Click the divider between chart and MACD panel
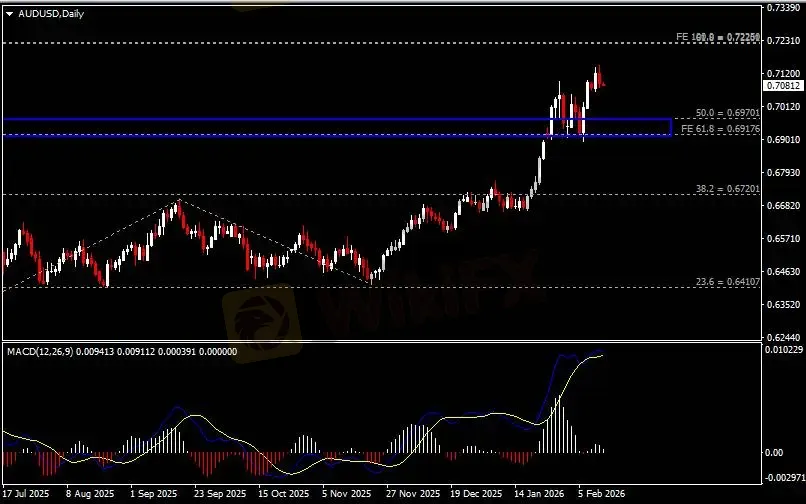The width and height of the screenshot is (806, 504). point(381,341)
